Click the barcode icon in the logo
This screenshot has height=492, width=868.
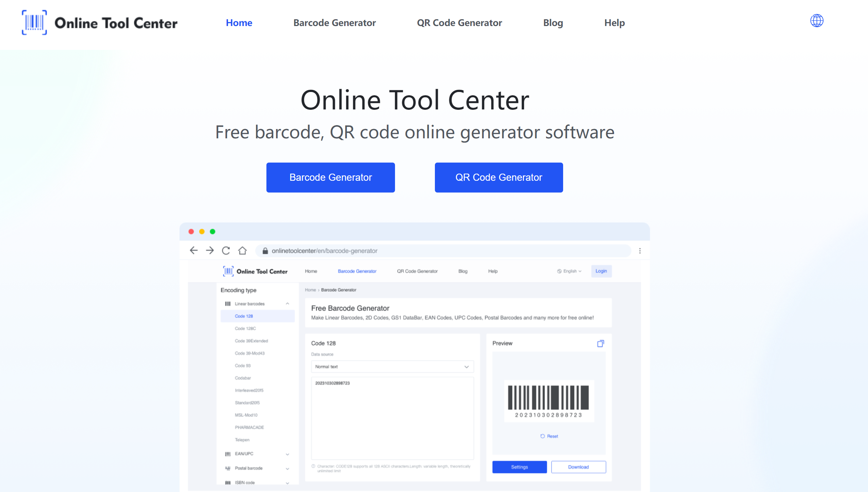pyautogui.click(x=34, y=23)
